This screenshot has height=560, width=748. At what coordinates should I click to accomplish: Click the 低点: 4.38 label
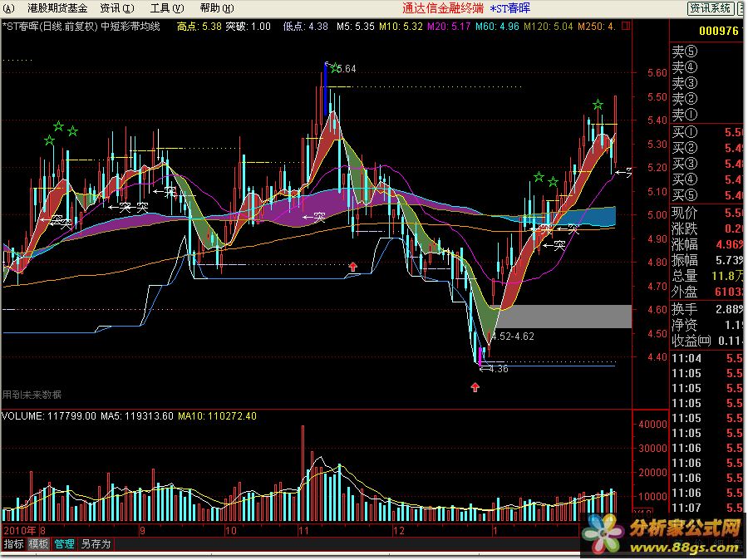[305, 27]
